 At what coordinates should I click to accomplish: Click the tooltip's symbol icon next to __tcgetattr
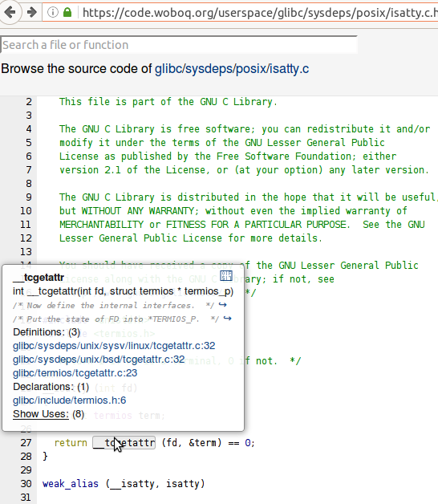pyautogui.click(x=226, y=275)
